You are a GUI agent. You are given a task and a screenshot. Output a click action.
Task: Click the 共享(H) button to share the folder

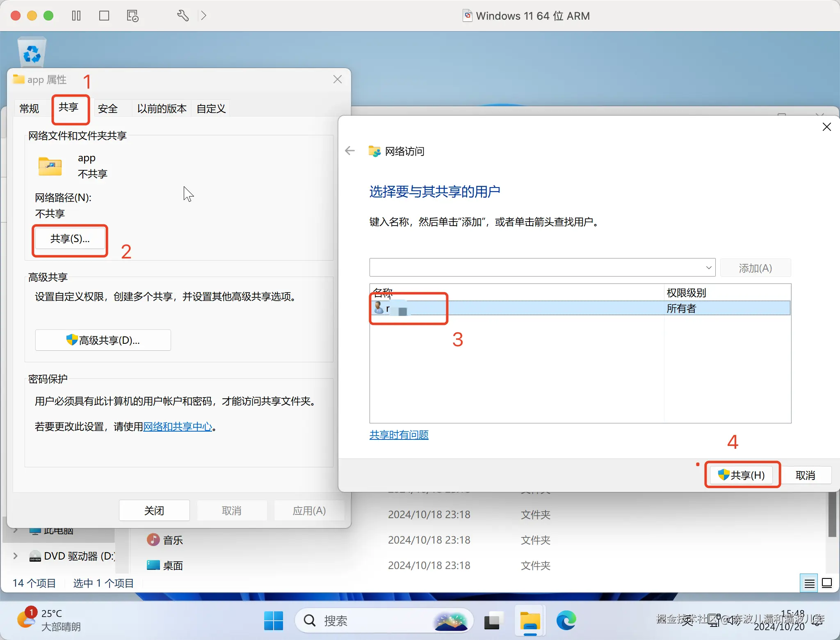[742, 475]
